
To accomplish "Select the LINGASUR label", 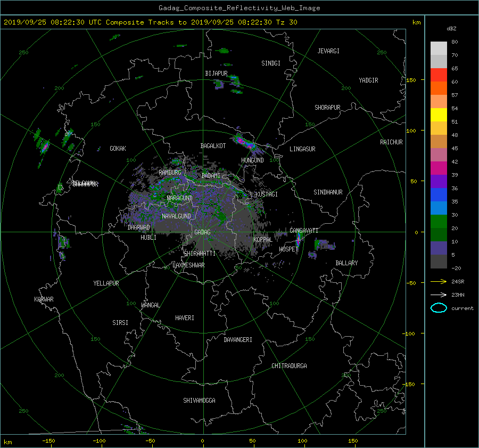I will point(302,149).
